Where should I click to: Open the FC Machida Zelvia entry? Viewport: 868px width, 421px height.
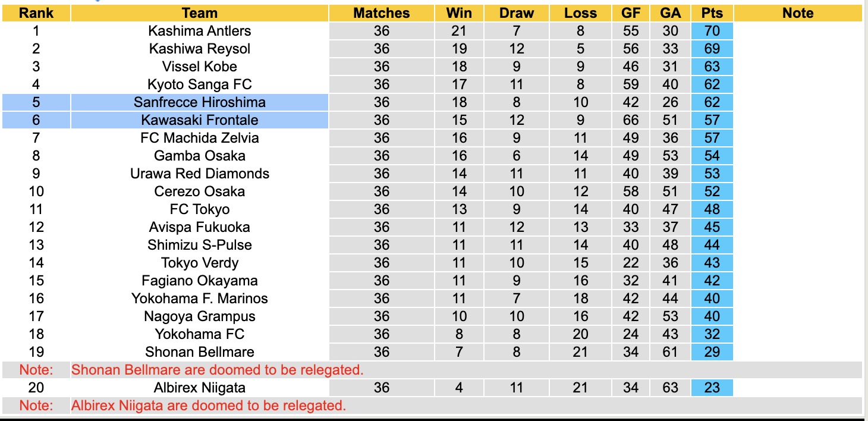coord(200,138)
